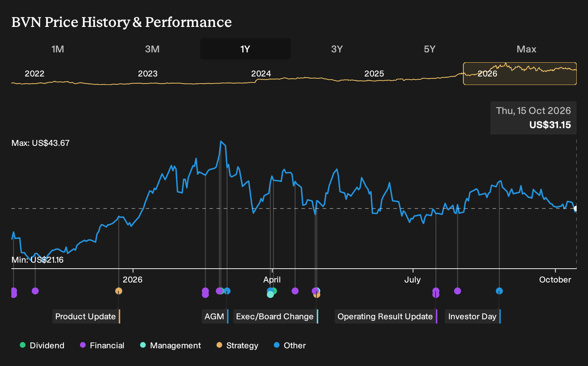Click the Thu, 15 Oct 2026 price tooltip
The image size is (588, 366).
coord(534,118)
